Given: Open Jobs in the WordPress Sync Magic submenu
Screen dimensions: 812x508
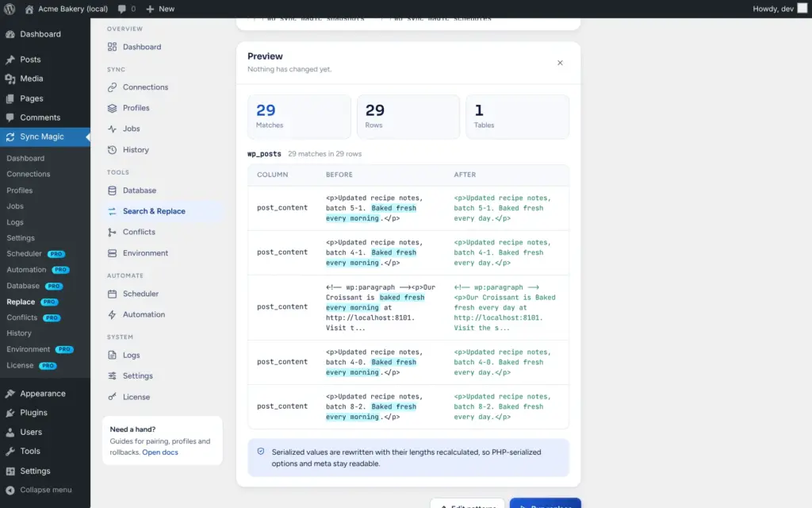Looking at the screenshot, I should point(15,206).
